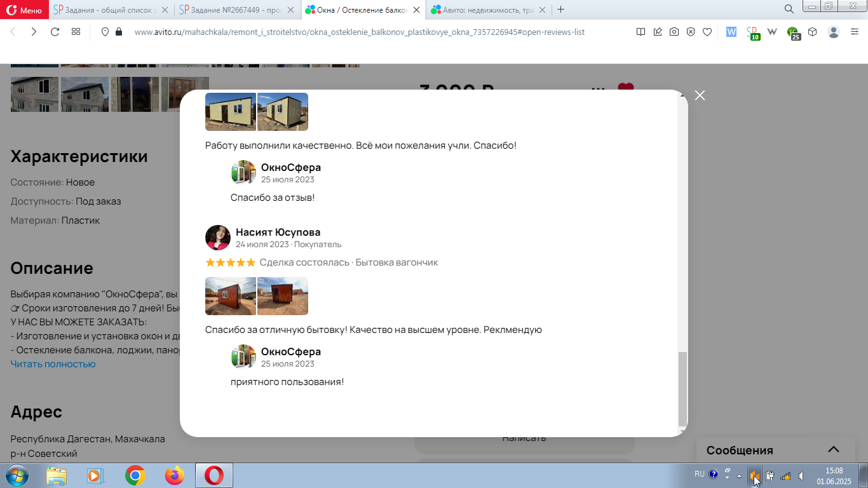Click ОкноСфера avatar next to 'приятного пользования!'
This screenshot has width=868, height=488.
(x=243, y=356)
